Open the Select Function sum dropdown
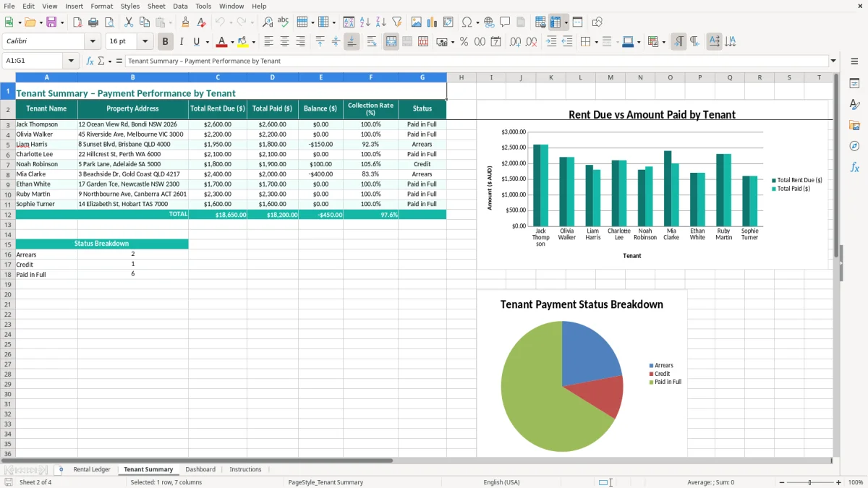 [110, 61]
